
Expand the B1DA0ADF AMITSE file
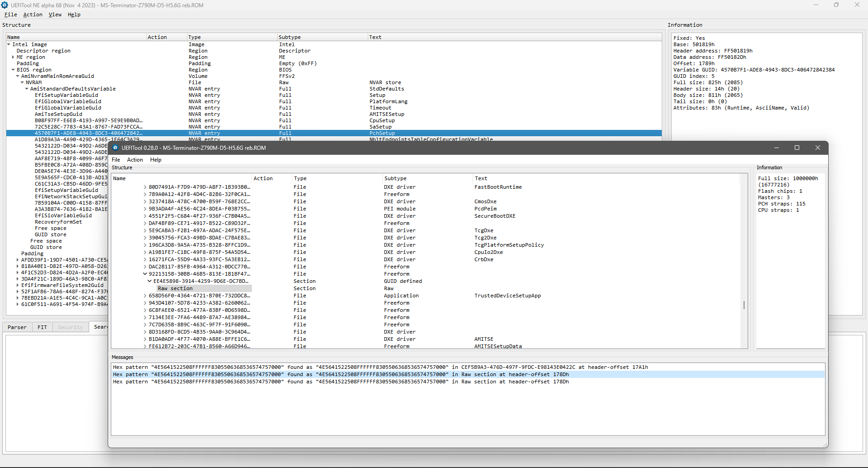(145, 339)
